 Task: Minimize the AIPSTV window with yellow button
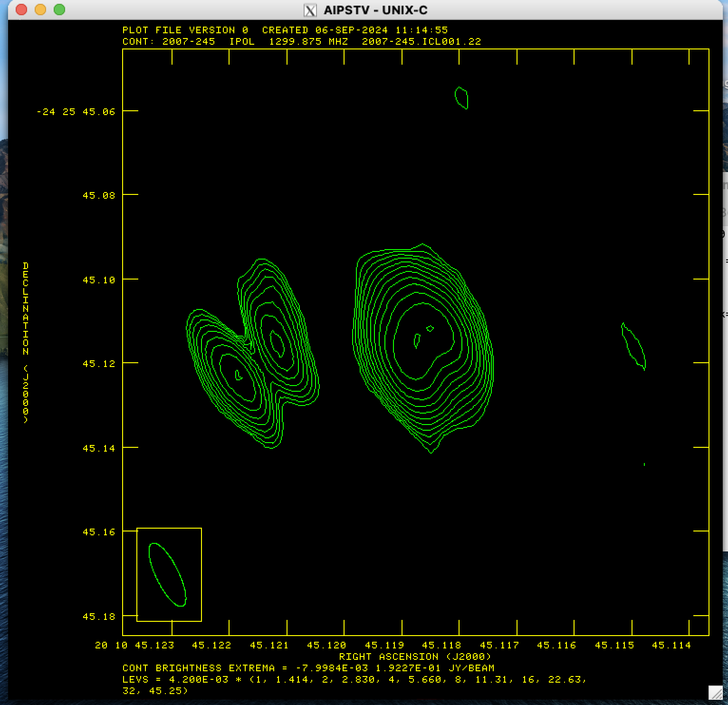tap(40, 10)
